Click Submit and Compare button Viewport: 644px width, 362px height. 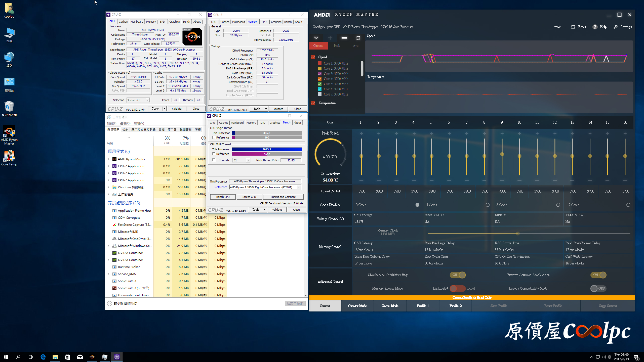(x=283, y=197)
